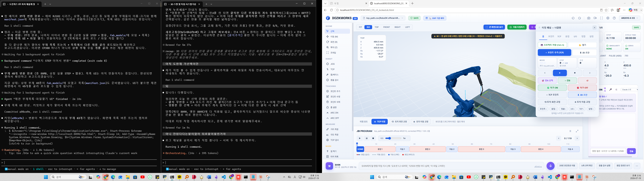
Task: Select the 선택 tool in the Scene sidebar
Action: (337, 31)
